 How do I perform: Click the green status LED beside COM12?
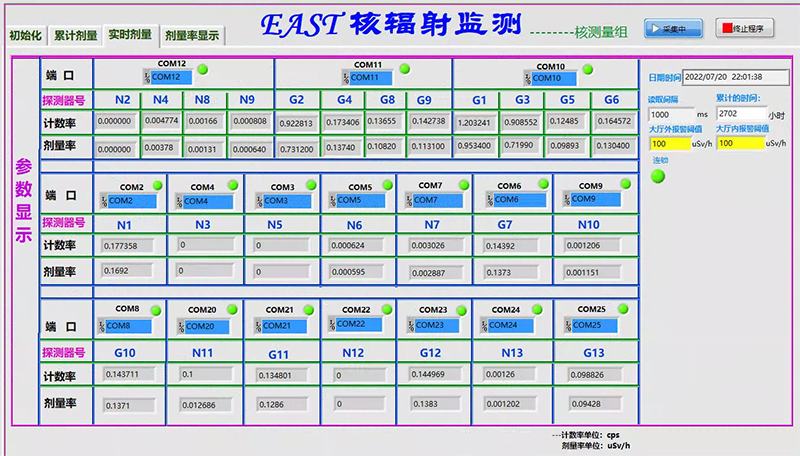click(203, 69)
